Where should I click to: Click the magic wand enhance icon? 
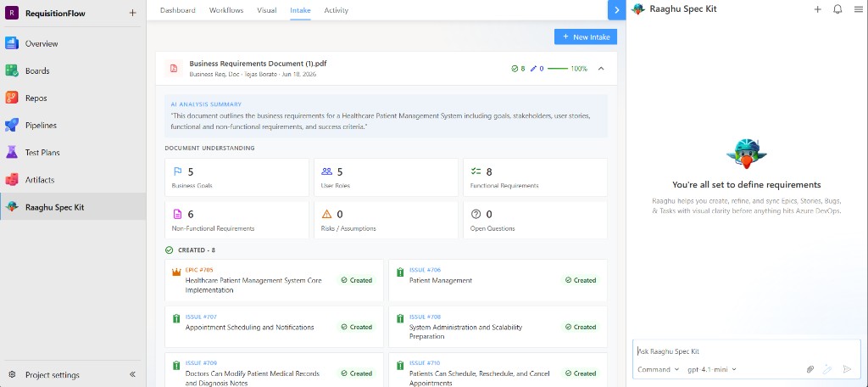(x=827, y=369)
